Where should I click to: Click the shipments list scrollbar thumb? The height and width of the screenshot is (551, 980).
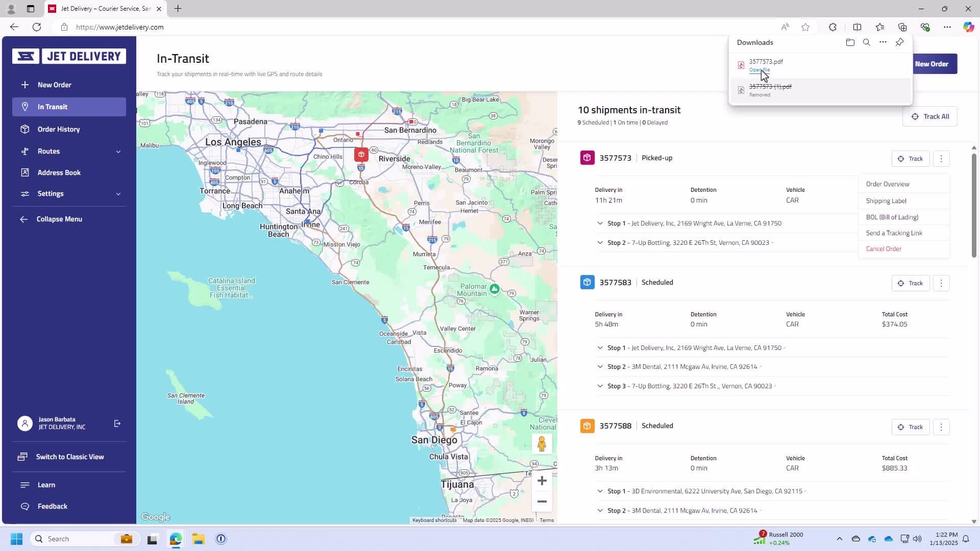(973, 204)
